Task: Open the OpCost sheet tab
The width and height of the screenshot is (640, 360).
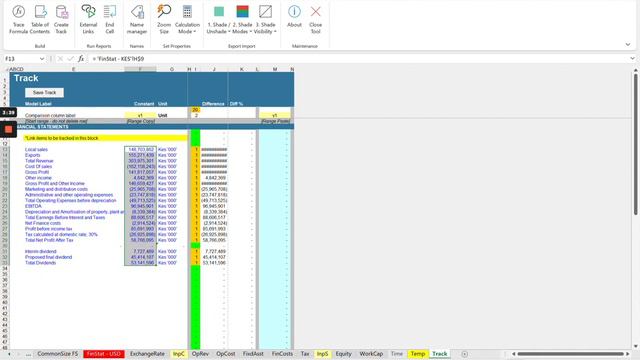Action: (x=226, y=354)
